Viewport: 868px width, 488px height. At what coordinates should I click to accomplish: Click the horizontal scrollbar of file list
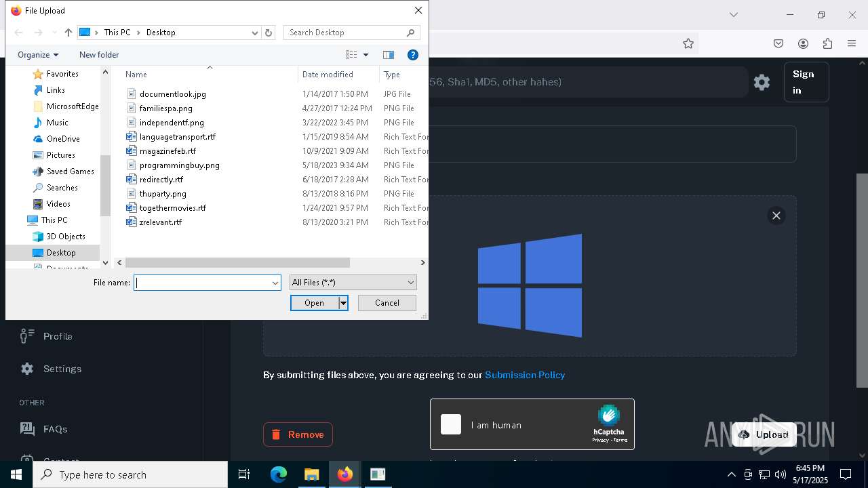coord(237,262)
